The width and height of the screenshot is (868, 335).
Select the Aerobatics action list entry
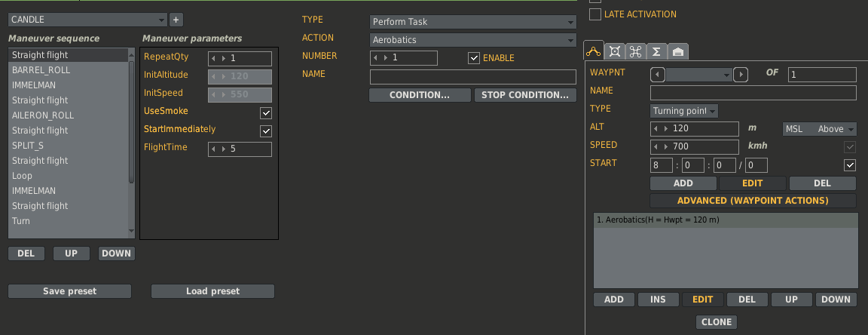point(725,220)
